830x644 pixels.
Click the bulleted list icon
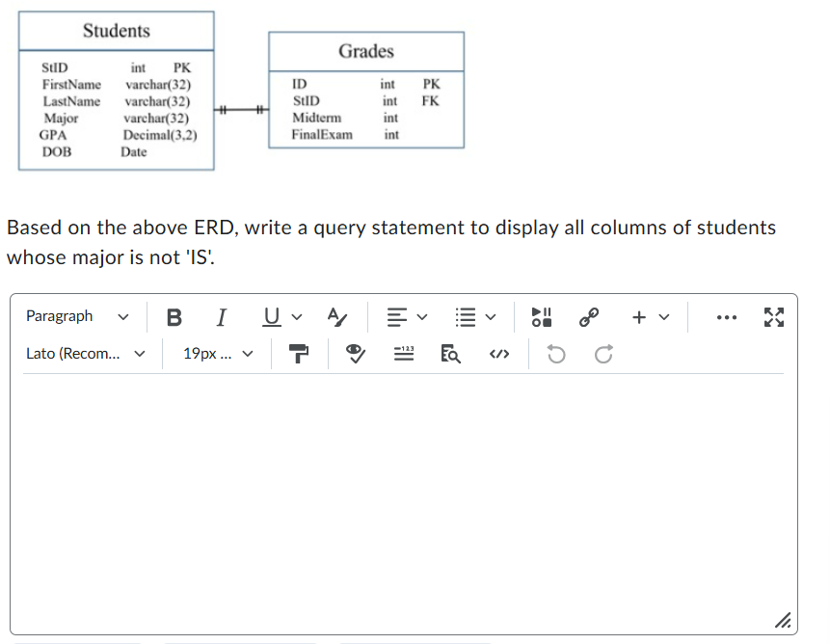coord(466,317)
